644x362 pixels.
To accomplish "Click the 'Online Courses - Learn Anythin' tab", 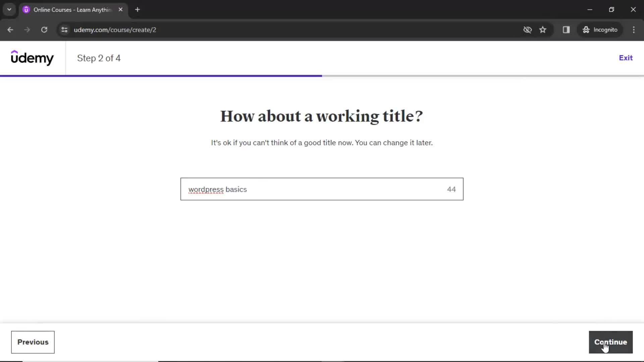I will coord(73,10).
